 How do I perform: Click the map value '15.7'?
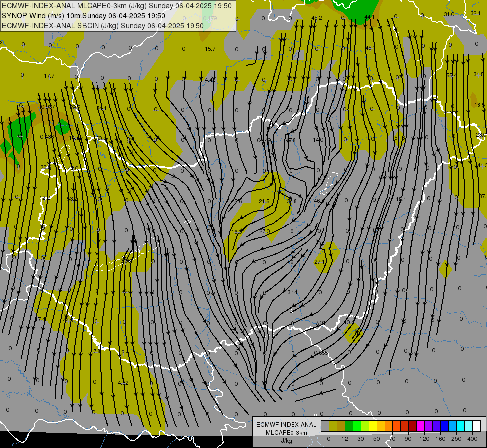pos(210,49)
